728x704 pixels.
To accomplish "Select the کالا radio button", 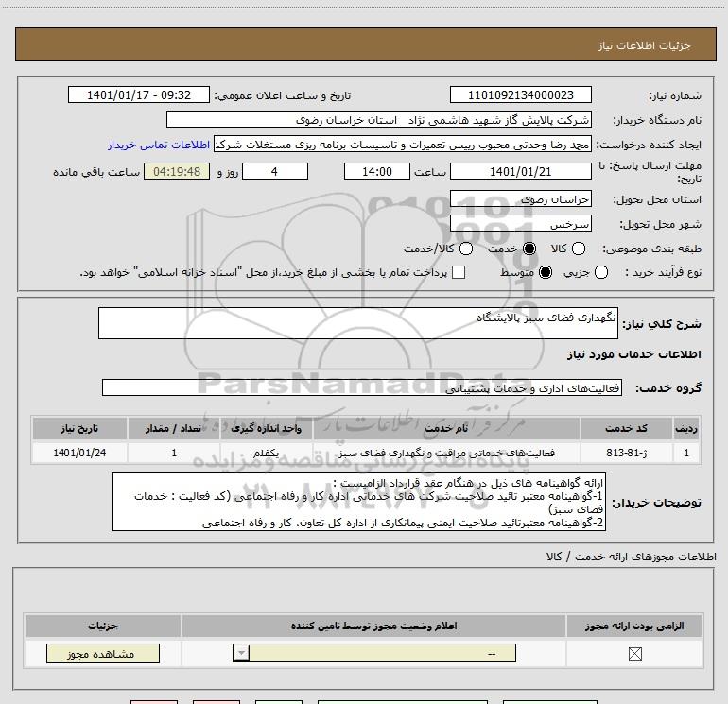I will click(x=578, y=249).
